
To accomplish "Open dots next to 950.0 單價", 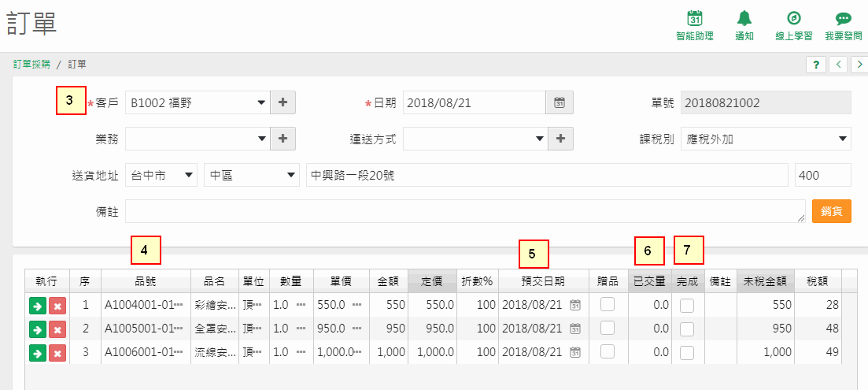I will [x=357, y=329].
